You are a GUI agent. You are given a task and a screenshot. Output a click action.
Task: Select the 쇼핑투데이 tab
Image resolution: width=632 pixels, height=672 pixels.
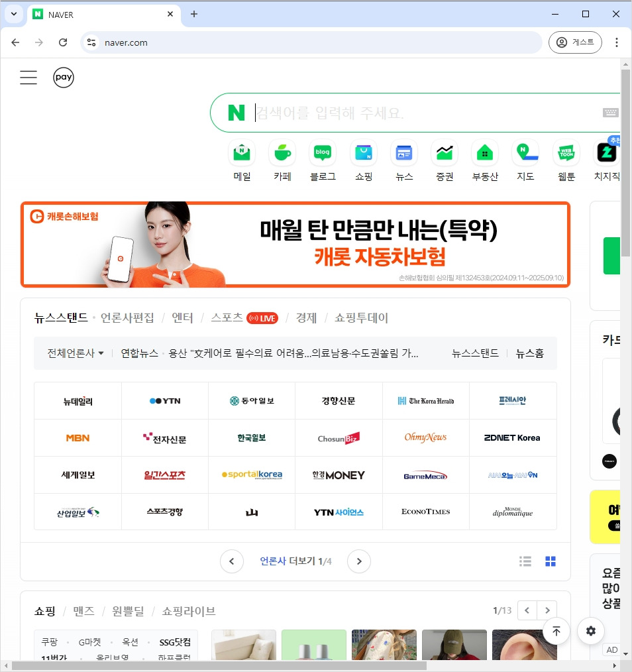pos(361,317)
